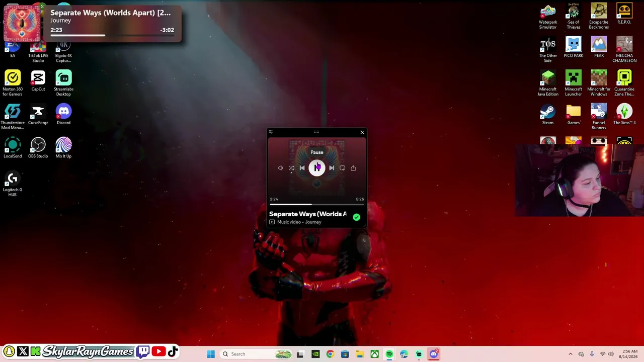This screenshot has height=362, width=644.
Task: Select the PEAK desktop shortcut
Action: (599, 47)
